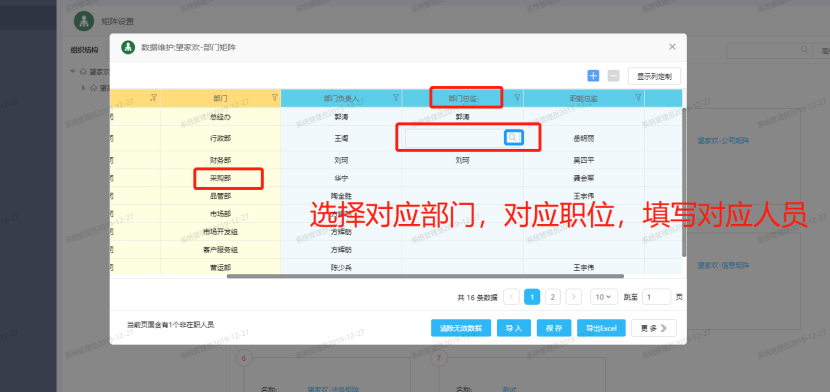Click the 部门负责人 column header
The image size is (830, 392).
pyautogui.click(x=341, y=98)
